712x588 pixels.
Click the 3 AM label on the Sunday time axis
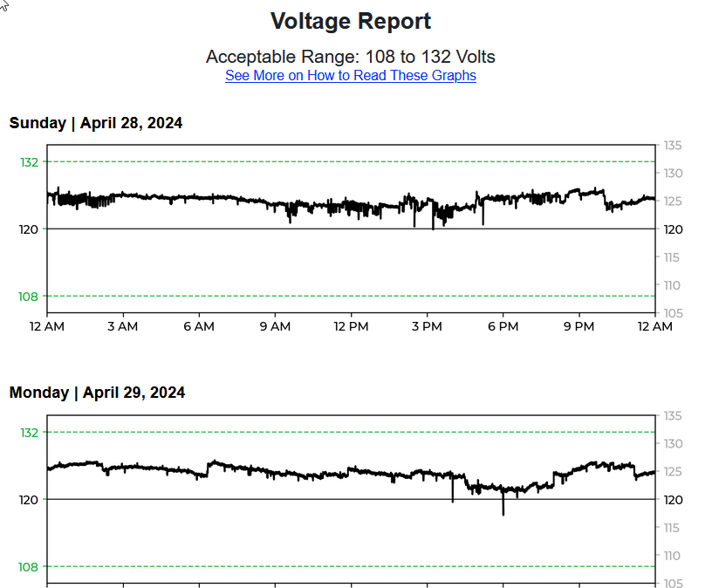(x=123, y=326)
